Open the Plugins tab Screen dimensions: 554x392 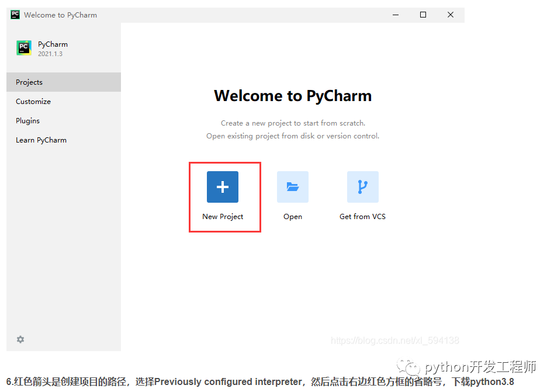point(64,121)
